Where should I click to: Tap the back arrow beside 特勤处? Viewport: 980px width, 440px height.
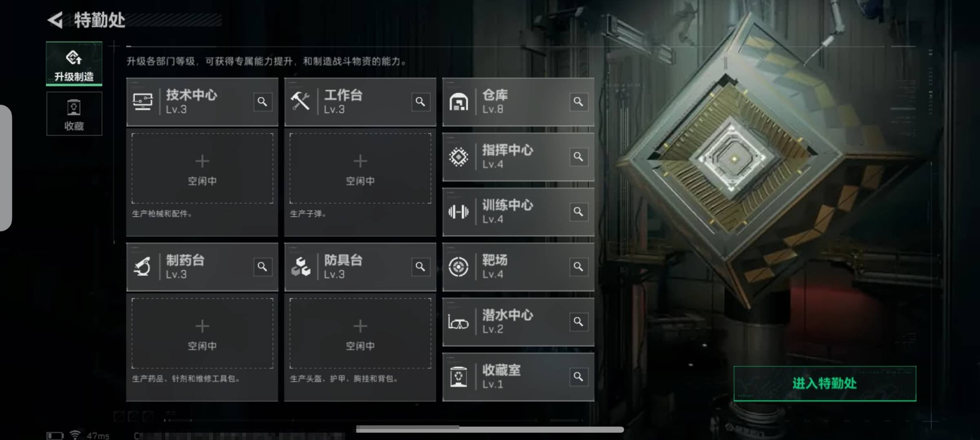[55, 20]
